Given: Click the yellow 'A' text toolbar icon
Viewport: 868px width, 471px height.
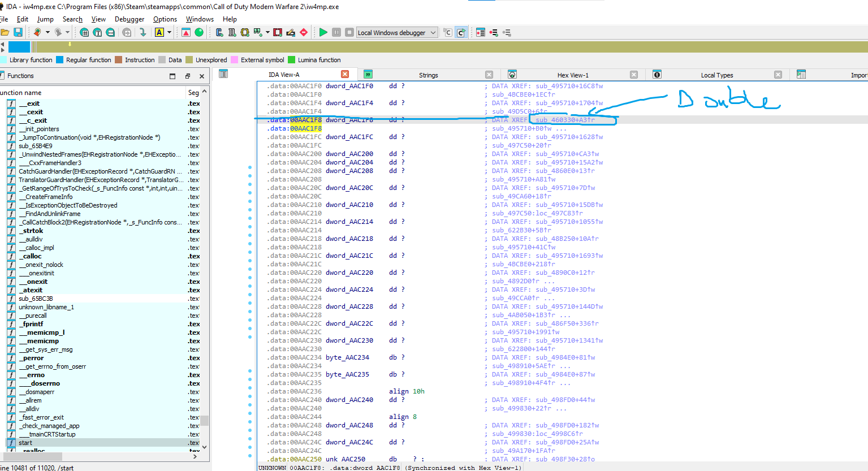Looking at the screenshot, I should coord(159,32).
